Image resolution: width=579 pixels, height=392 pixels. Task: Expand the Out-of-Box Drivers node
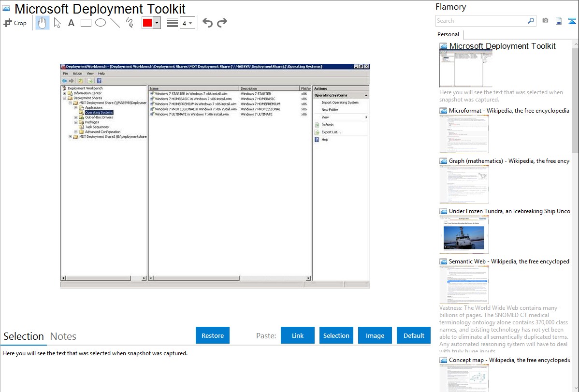76,117
